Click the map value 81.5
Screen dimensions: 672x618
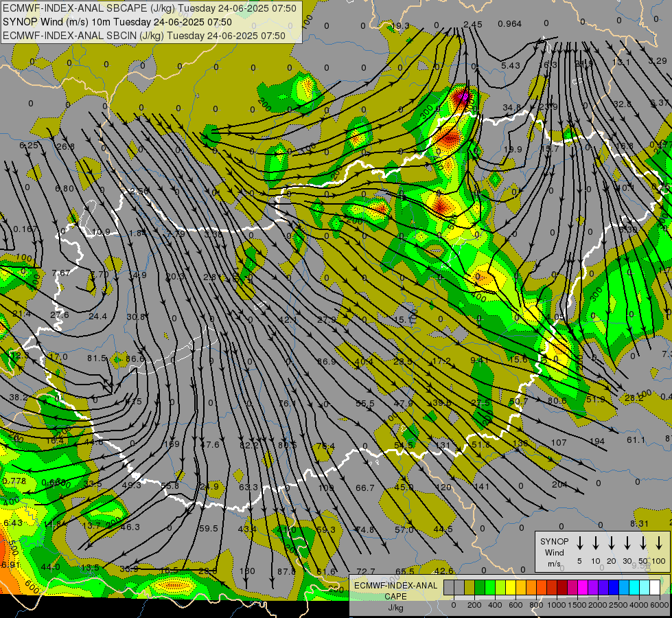[x=96, y=358]
